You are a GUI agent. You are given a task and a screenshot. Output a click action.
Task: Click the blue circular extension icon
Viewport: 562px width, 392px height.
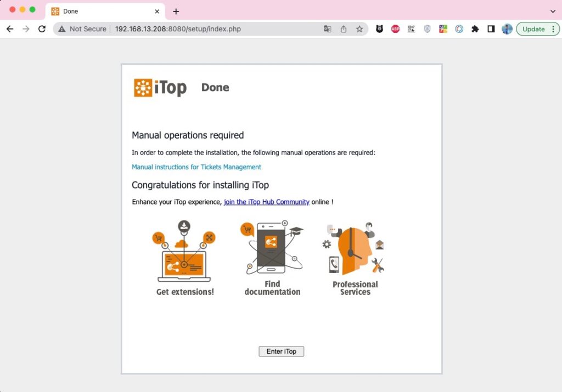click(459, 29)
